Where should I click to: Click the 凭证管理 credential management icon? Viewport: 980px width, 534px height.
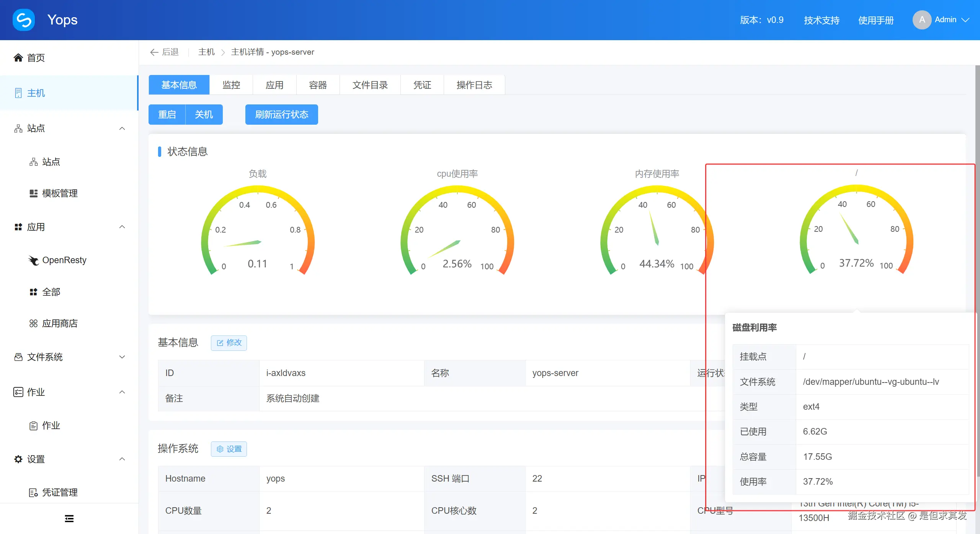coord(33,492)
